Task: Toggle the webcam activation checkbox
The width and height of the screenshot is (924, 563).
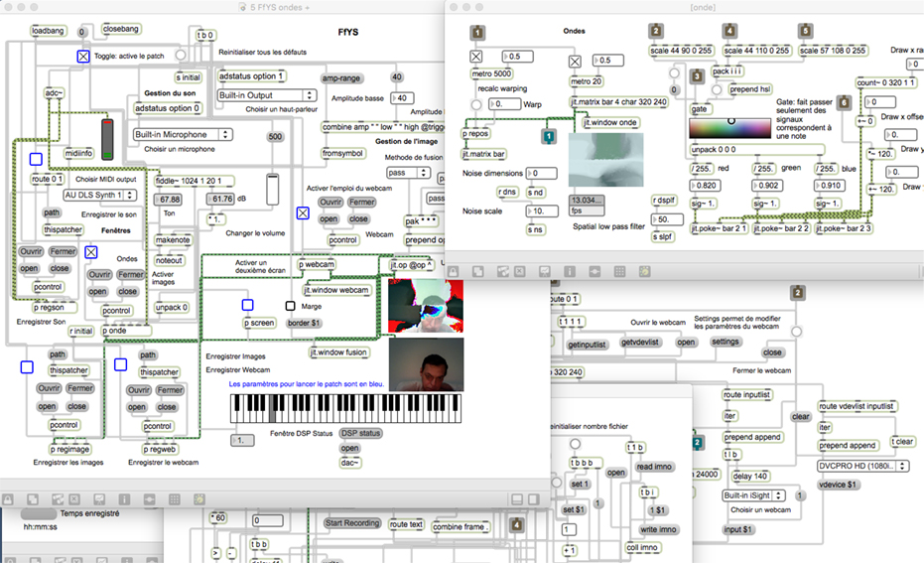Action: tap(303, 211)
